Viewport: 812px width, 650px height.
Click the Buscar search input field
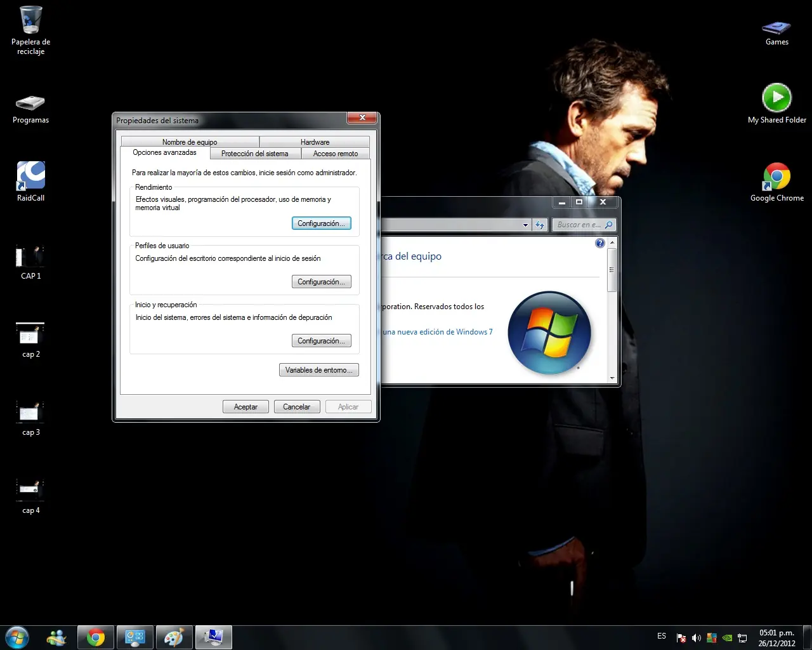point(578,225)
